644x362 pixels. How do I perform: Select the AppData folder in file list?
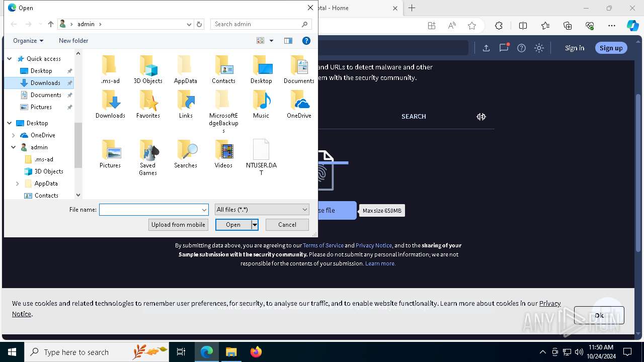click(186, 70)
